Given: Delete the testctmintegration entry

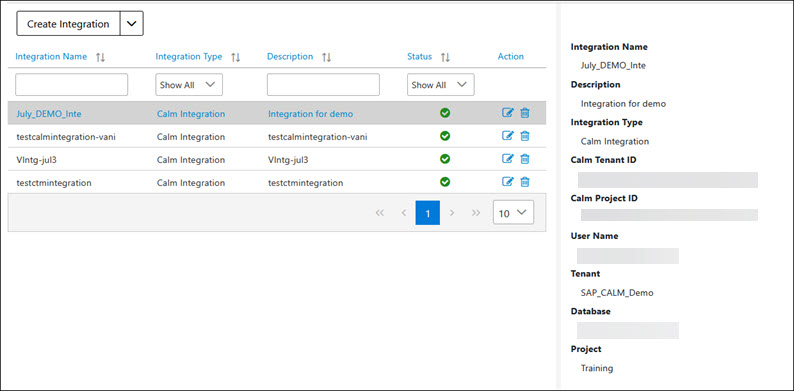Looking at the screenshot, I should 525,182.
